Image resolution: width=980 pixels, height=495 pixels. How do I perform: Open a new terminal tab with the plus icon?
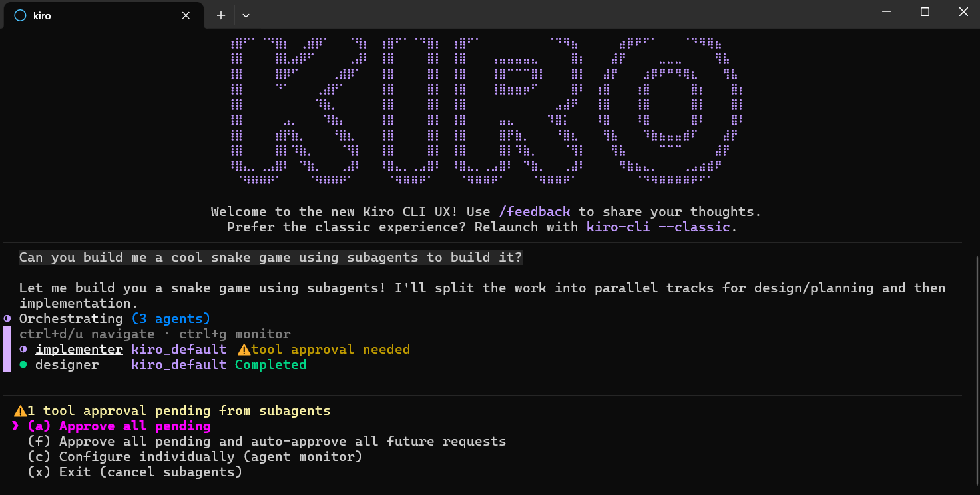click(220, 15)
